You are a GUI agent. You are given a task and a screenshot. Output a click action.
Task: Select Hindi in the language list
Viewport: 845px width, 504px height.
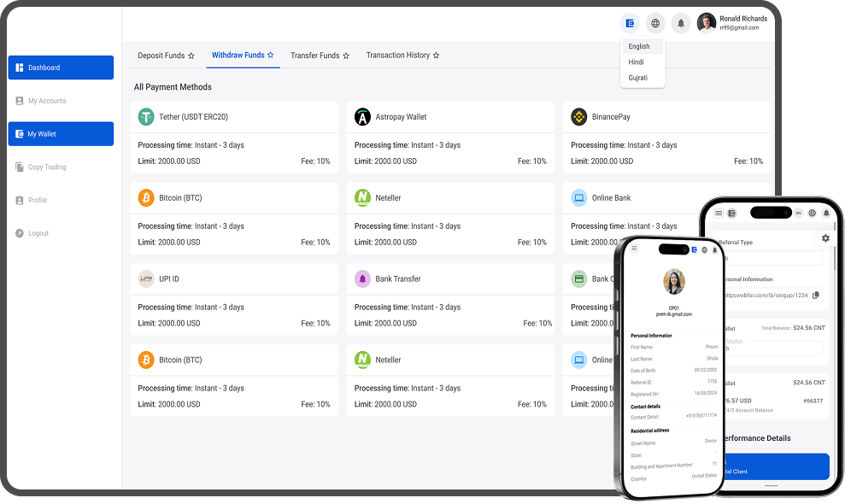point(637,62)
